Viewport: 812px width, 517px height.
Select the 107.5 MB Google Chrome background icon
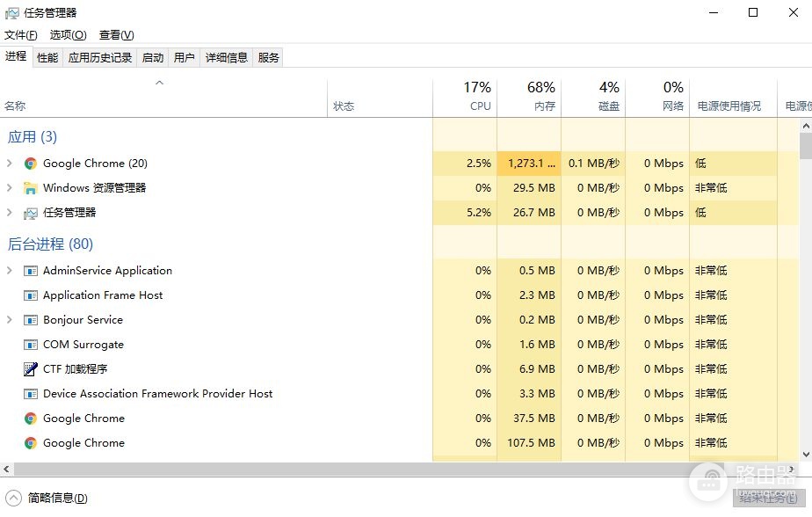[31, 443]
